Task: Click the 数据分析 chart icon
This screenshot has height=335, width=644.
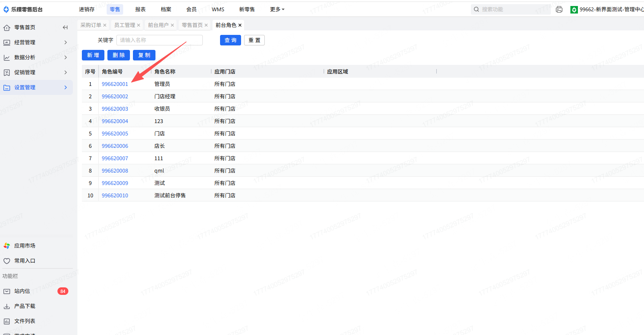Action: tap(7, 57)
